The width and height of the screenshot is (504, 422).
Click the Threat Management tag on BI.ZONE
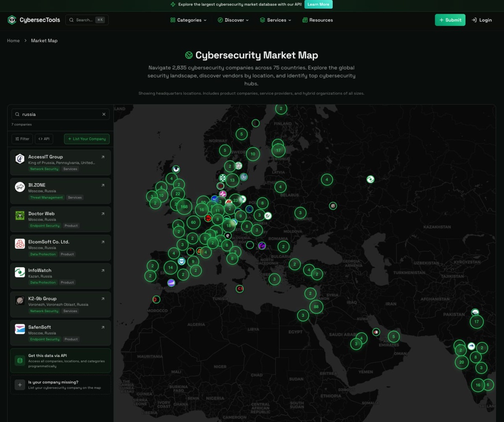(47, 197)
